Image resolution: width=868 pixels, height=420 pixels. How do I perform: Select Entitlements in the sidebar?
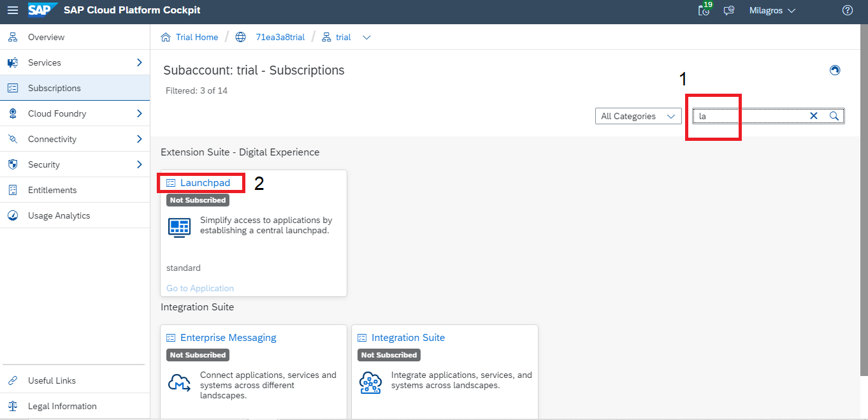click(x=52, y=190)
